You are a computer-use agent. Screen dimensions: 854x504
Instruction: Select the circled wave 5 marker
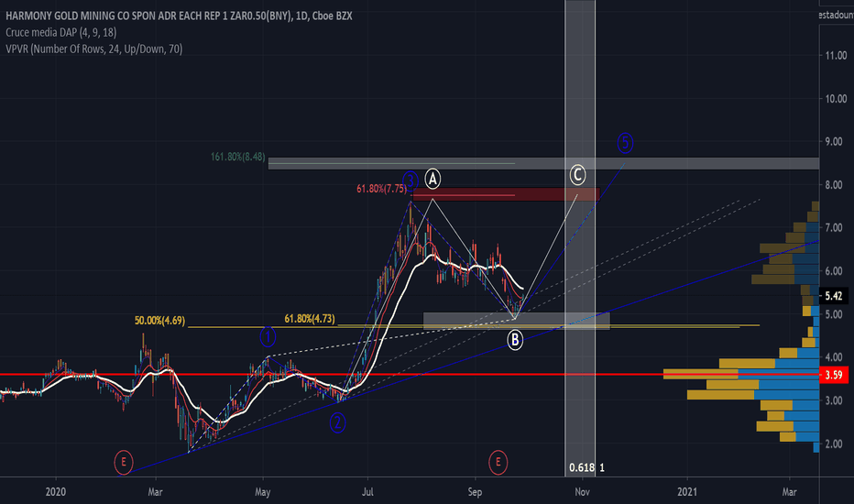coord(625,143)
